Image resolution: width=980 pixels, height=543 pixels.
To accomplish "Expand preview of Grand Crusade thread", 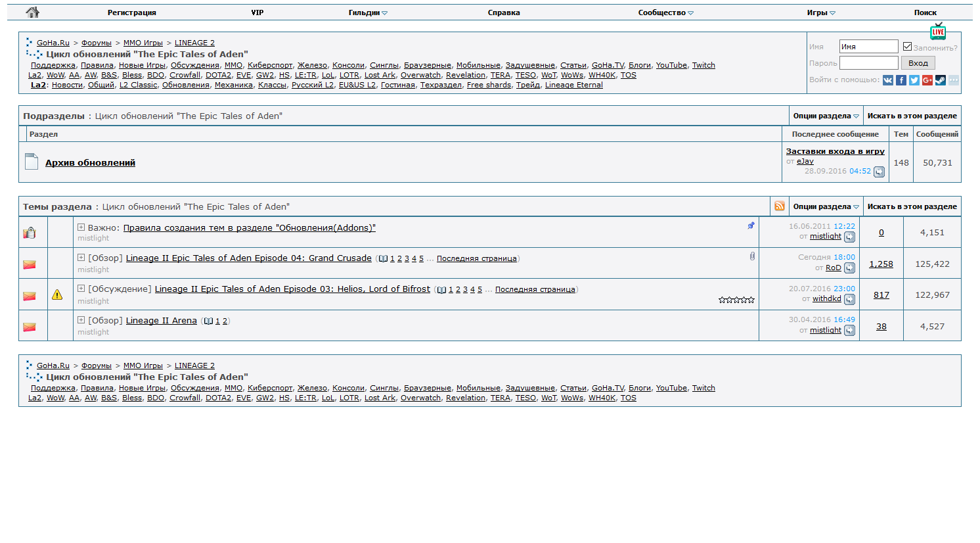I will pyautogui.click(x=81, y=258).
